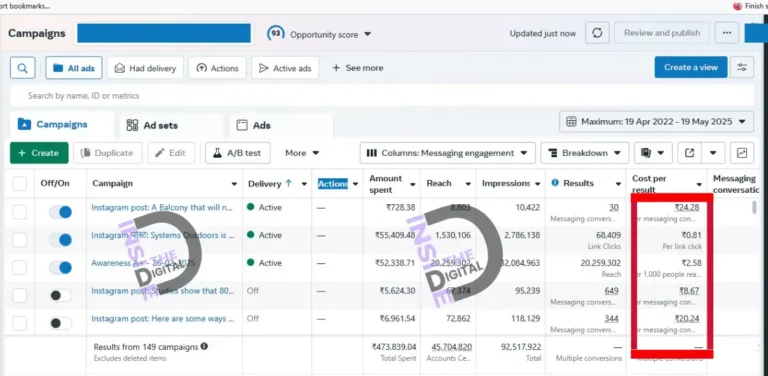Open Amount spent column dropdown arrow

coord(413,184)
